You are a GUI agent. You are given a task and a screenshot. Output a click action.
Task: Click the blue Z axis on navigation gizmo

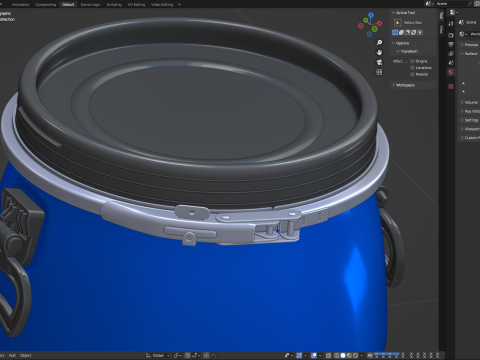[371, 15]
